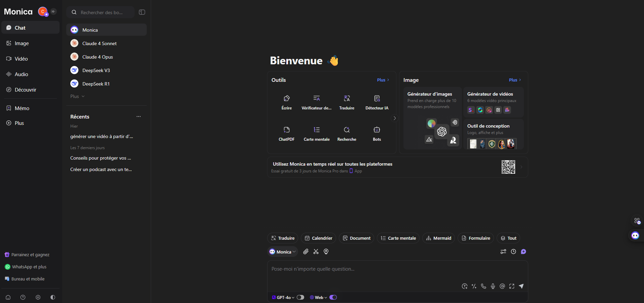Click the home icon at bottom left

(x=8, y=297)
